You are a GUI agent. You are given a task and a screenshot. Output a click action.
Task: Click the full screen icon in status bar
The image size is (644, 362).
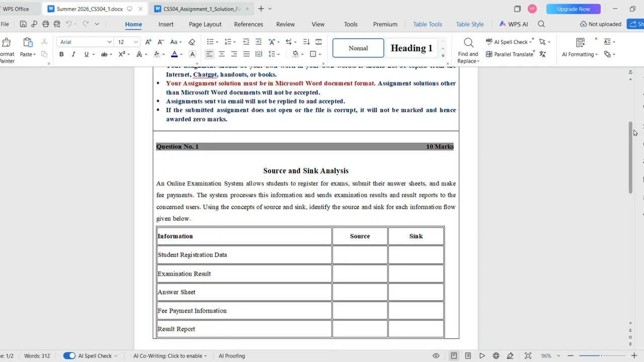(x=528, y=356)
